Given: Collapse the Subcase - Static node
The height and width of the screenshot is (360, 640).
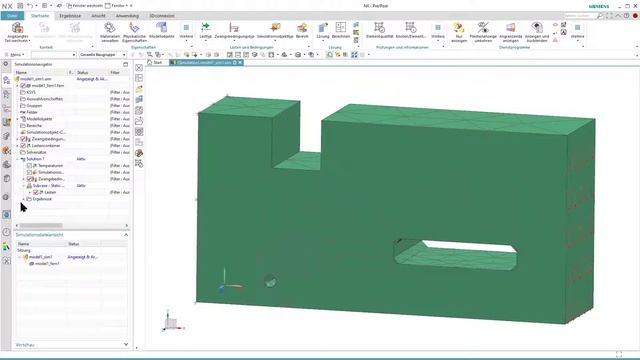Looking at the screenshot, I should click(24, 186).
